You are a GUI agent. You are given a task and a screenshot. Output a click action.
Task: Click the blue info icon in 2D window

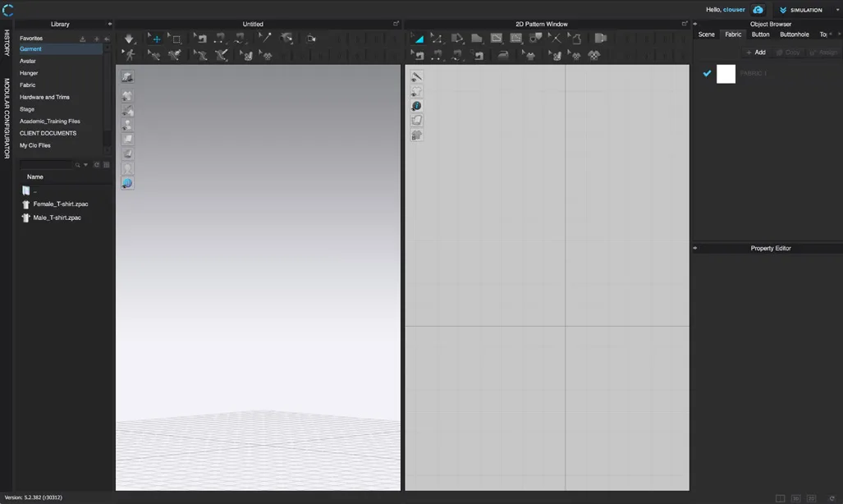click(x=417, y=106)
